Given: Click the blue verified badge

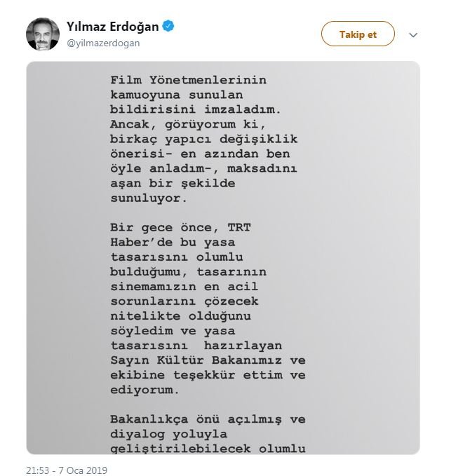Looking at the screenshot, I should tap(169, 27).
